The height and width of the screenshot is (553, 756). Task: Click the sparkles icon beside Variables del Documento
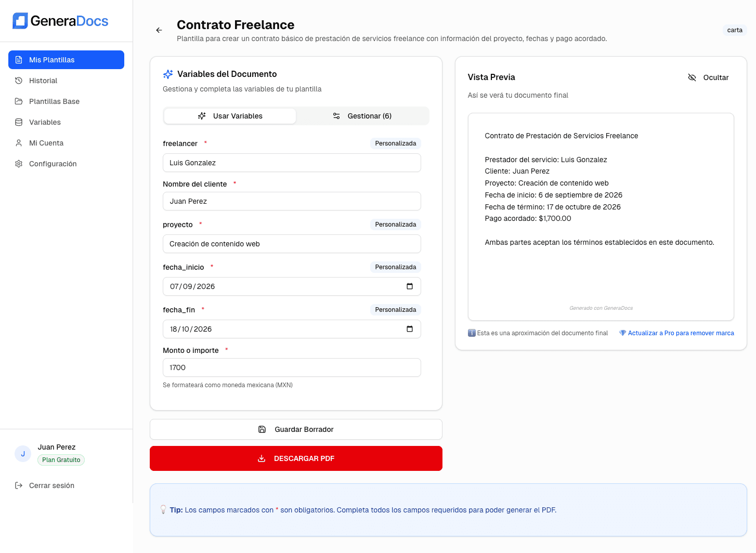point(168,74)
